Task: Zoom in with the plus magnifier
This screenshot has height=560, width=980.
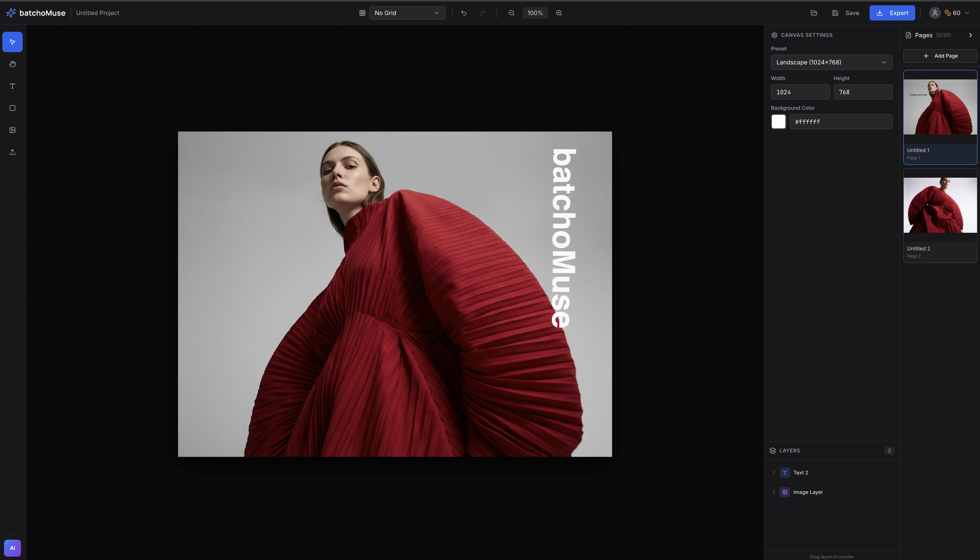Action: [559, 13]
